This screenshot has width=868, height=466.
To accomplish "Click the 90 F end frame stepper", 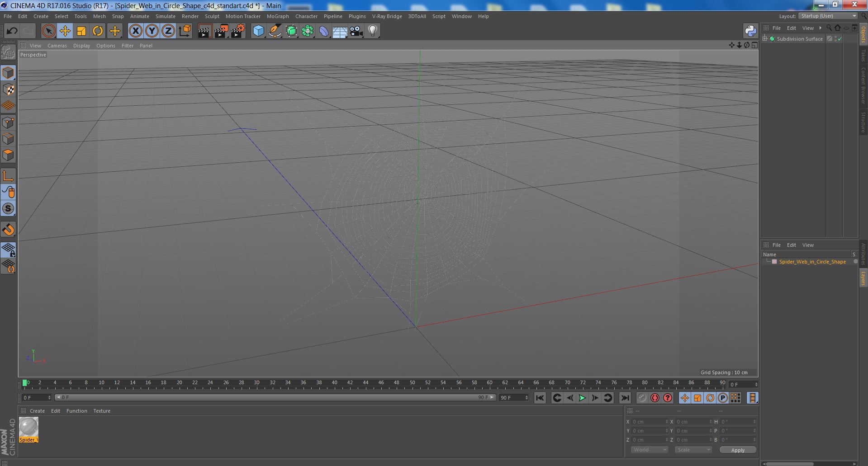I will (x=526, y=398).
